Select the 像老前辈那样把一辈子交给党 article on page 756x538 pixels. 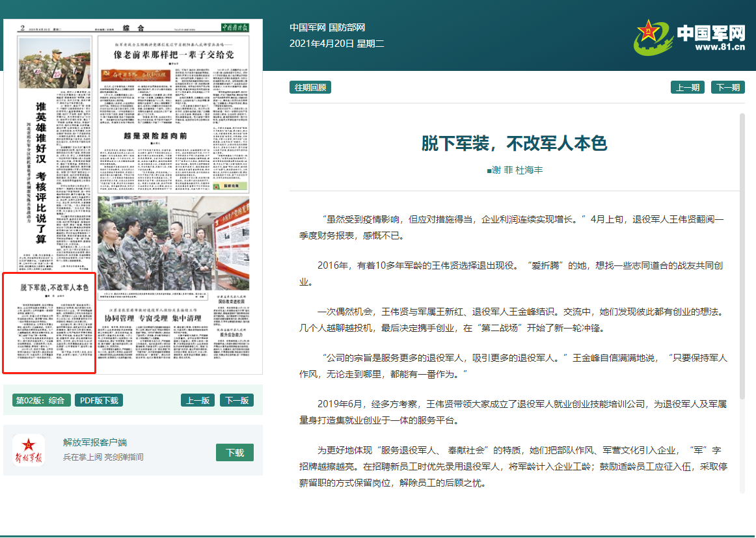coord(174,55)
